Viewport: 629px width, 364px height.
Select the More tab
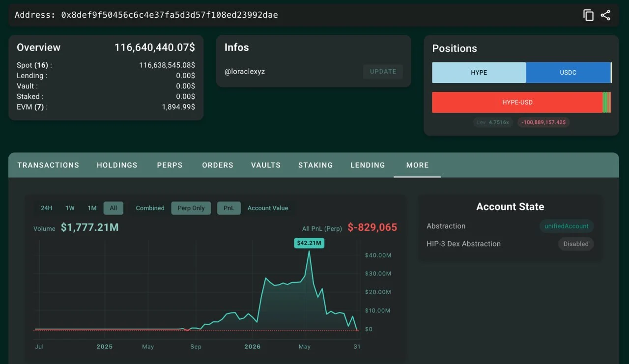(417, 165)
